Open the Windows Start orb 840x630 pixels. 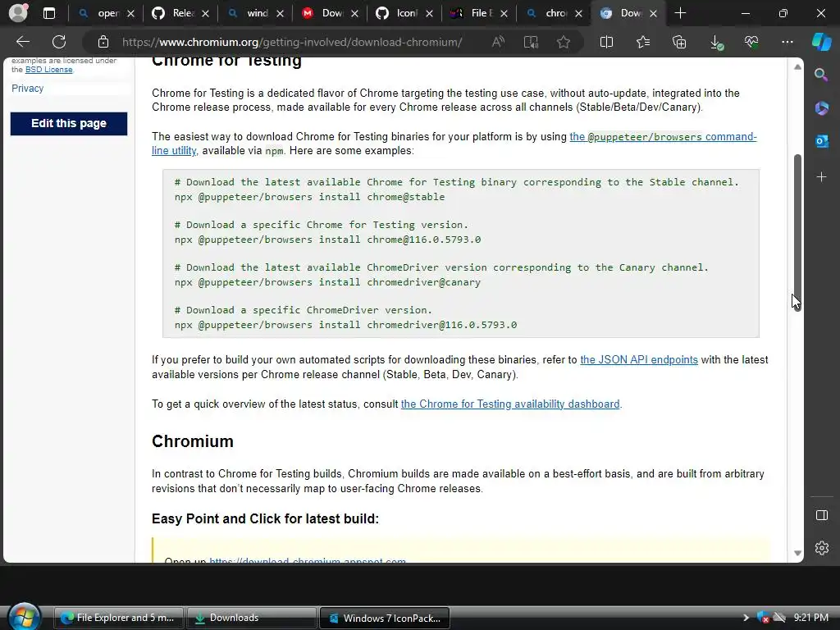[x=24, y=617]
